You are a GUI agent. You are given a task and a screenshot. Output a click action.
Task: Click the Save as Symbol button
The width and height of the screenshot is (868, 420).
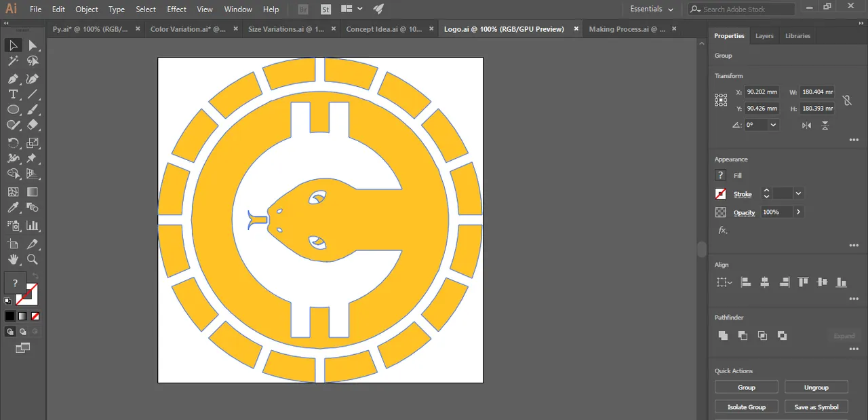816,407
